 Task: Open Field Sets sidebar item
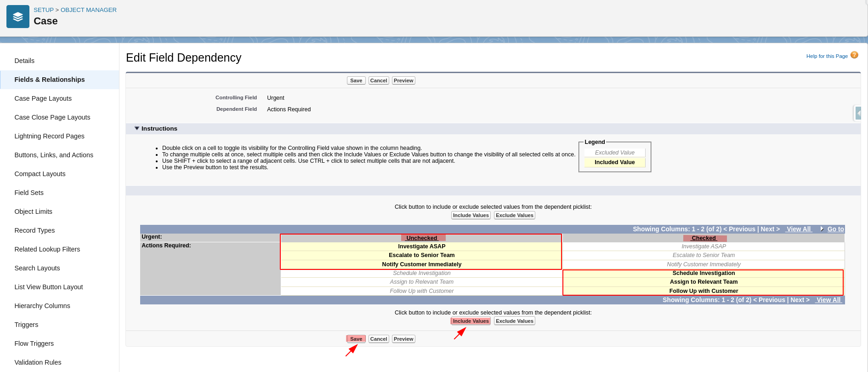(29, 193)
